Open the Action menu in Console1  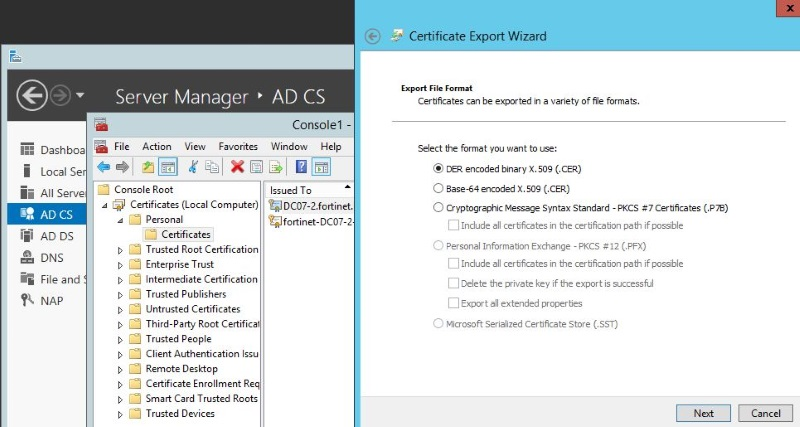(157, 146)
